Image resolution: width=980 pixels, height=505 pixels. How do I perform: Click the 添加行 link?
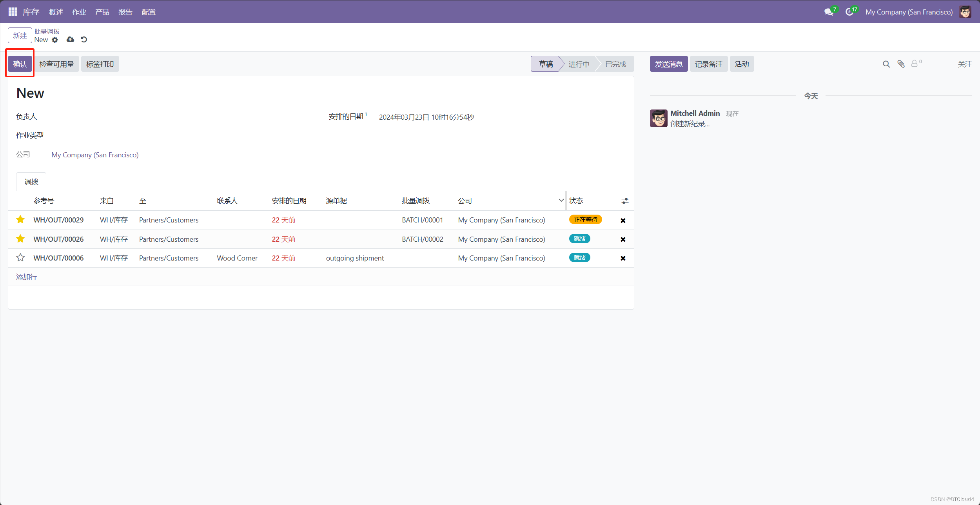(26, 277)
